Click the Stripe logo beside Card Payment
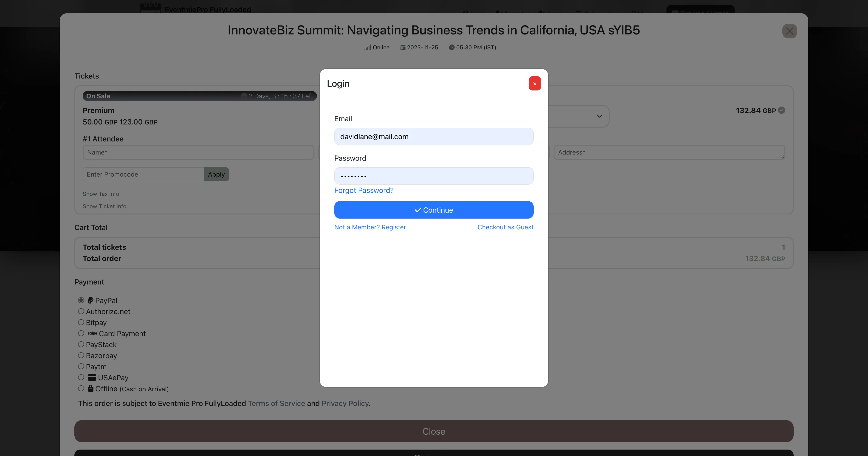The width and height of the screenshot is (868, 456). [92, 333]
